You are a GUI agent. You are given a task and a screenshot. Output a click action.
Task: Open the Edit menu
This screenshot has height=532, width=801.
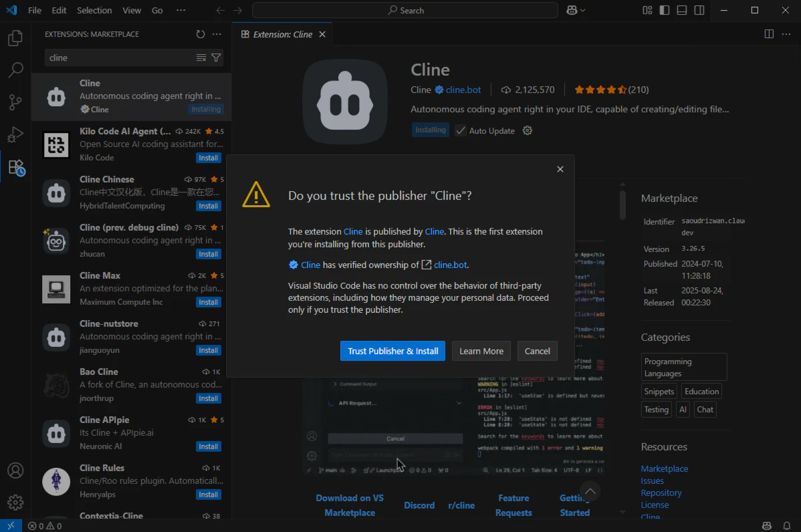(x=60, y=10)
